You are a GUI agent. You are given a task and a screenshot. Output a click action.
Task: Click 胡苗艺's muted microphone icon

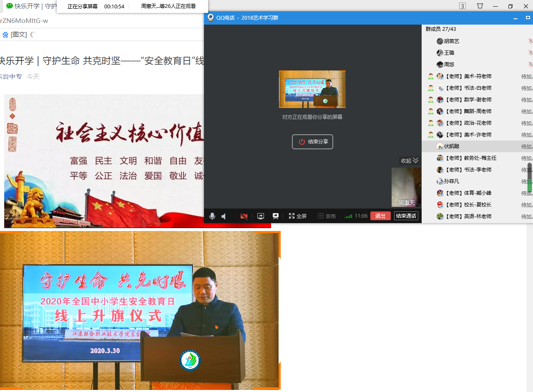click(x=530, y=41)
